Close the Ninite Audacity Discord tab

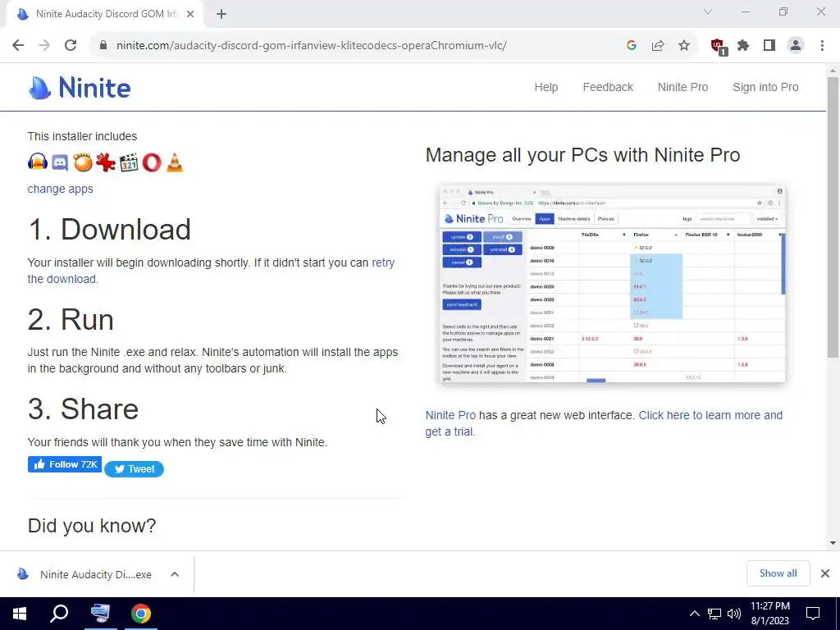pos(190,15)
